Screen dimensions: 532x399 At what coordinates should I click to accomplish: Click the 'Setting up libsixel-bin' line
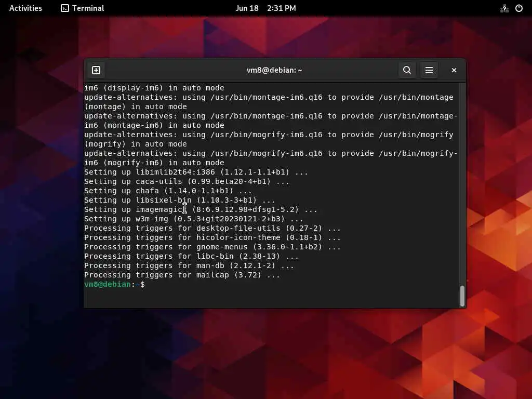[179, 200]
